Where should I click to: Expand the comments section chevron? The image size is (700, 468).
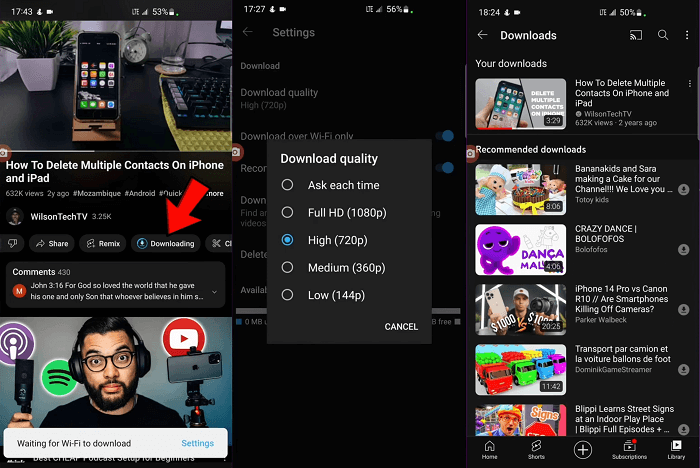click(x=215, y=292)
